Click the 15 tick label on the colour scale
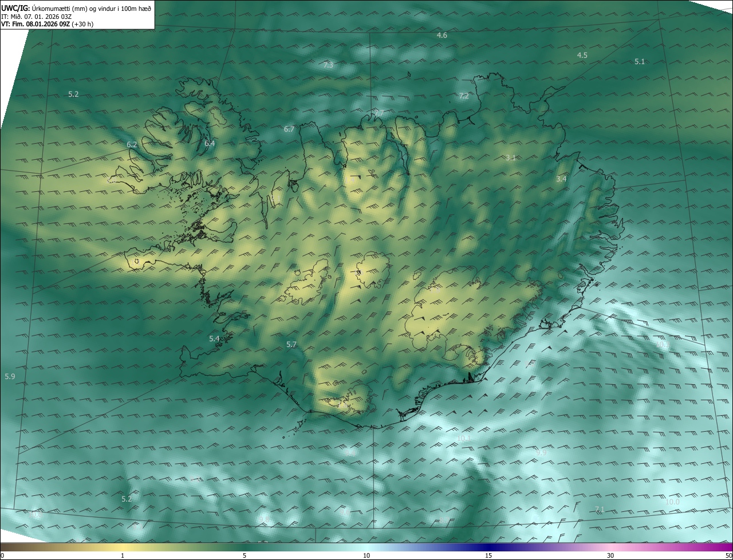733x560 pixels. (488, 556)
